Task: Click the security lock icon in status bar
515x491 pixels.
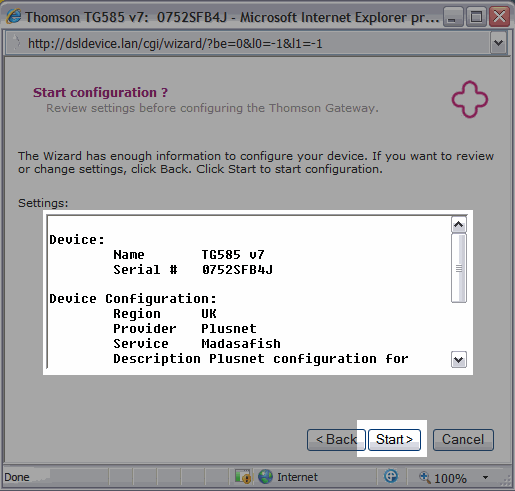Action: click(243, 477)
